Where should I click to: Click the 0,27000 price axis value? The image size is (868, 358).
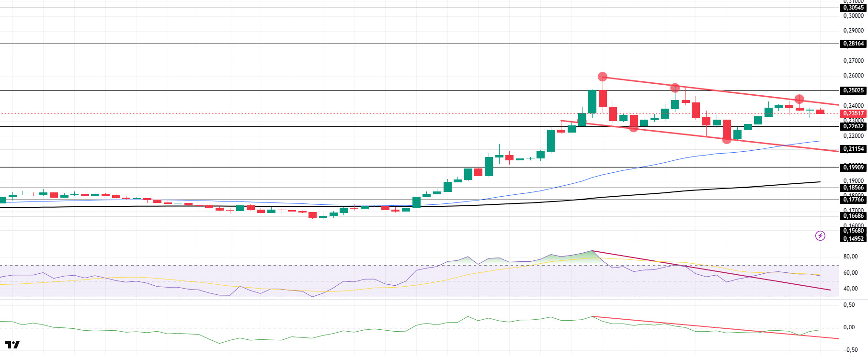[853, 61]
